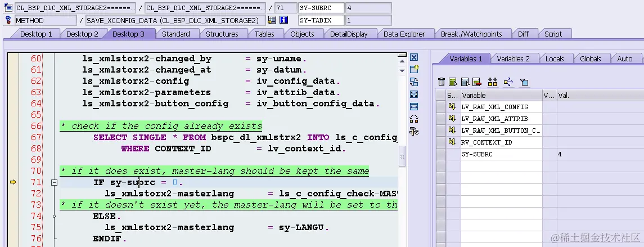Click the horizontal maximize icon beside editor

414,107
